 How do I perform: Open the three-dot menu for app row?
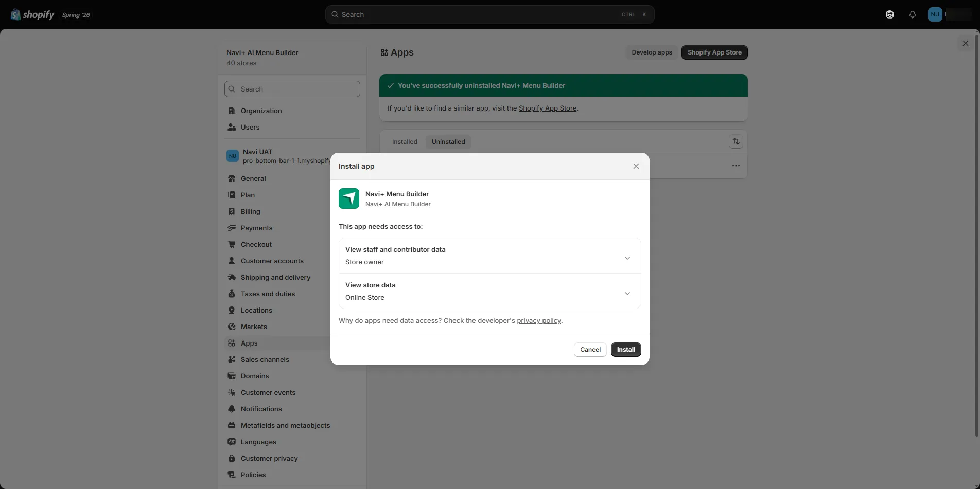pos(736,166)
